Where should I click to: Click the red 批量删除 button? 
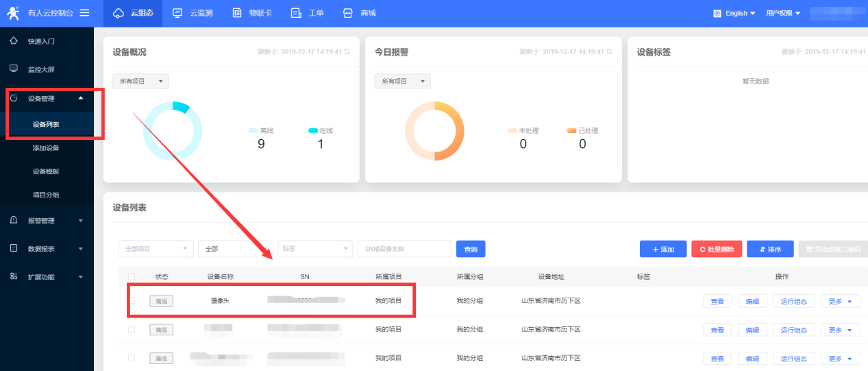coord(717,249)
